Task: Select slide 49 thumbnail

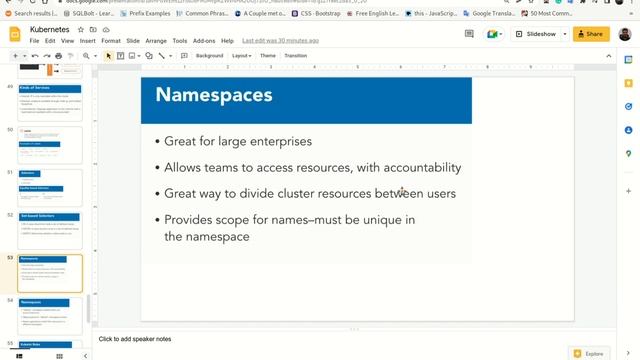Action: pyautogui.click(x=50, y=102)
